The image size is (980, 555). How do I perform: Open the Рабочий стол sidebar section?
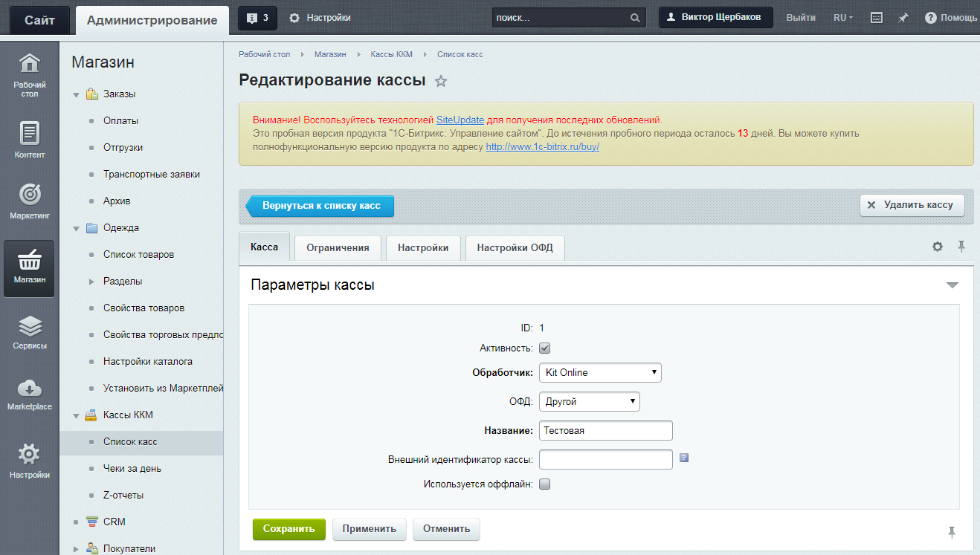coord(29,75)
